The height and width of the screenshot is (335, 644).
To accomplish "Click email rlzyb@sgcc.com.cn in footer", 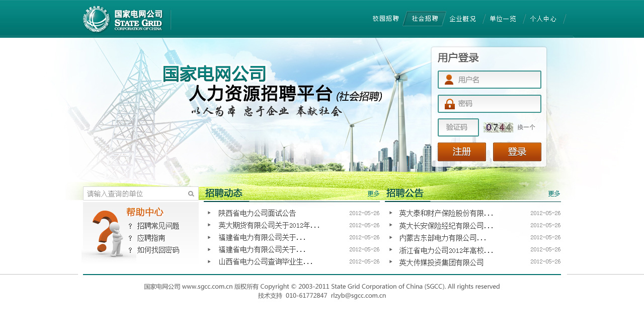I will tap(358, 296).
